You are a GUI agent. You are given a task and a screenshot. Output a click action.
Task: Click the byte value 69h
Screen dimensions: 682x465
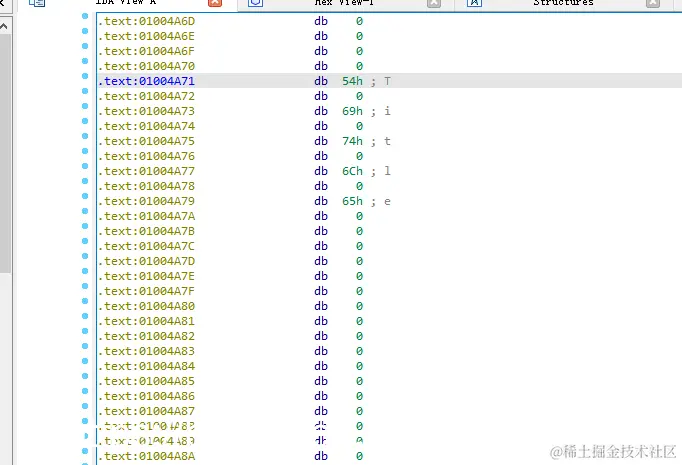tap(352, 111)
